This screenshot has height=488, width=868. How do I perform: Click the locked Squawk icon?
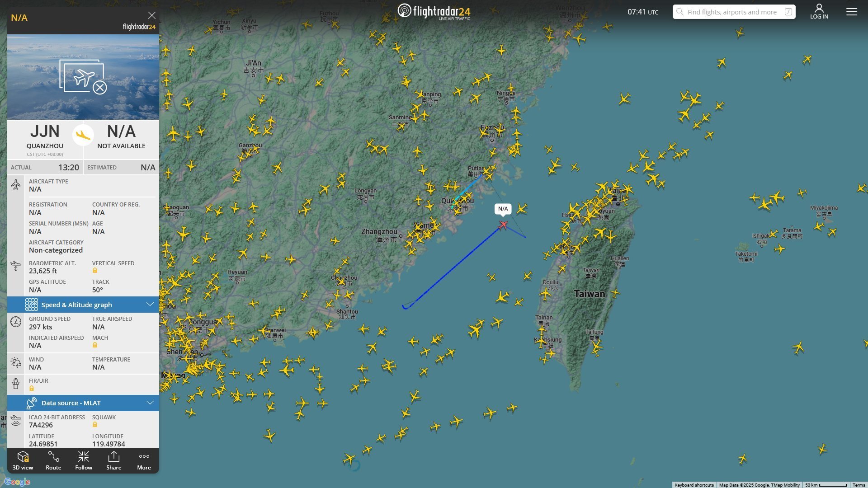pyautogui.click(x=95, y=425)
